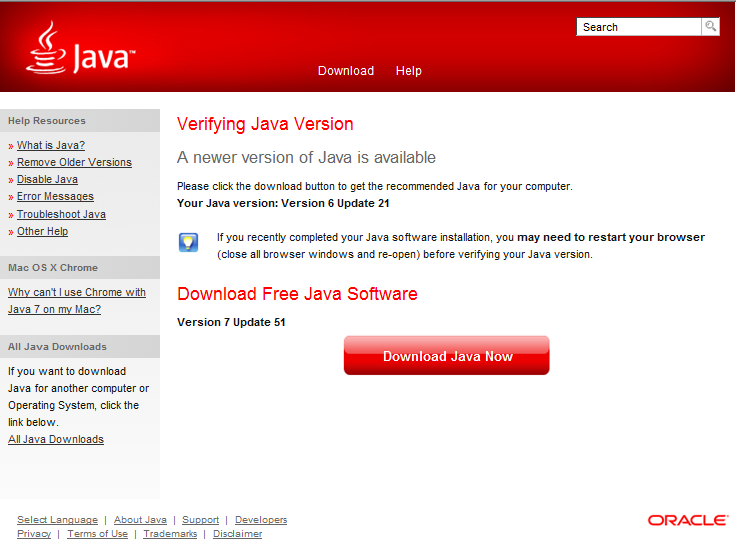This screenshot has width=736, height=546.
Task: Click 'Your Java version: Version 6 Update 21'
Action: tap(283, 203)
